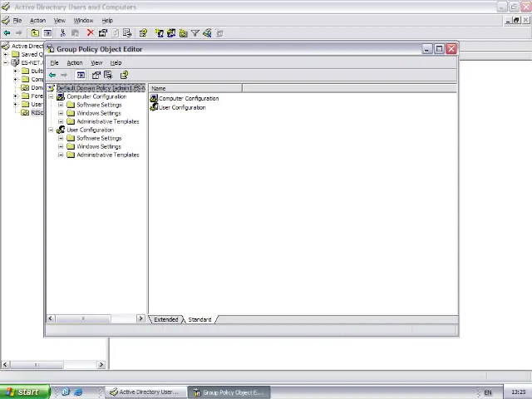Click red Delete X icon in Active Directory toolbar
532x399 pixels.
click(91, 32)
